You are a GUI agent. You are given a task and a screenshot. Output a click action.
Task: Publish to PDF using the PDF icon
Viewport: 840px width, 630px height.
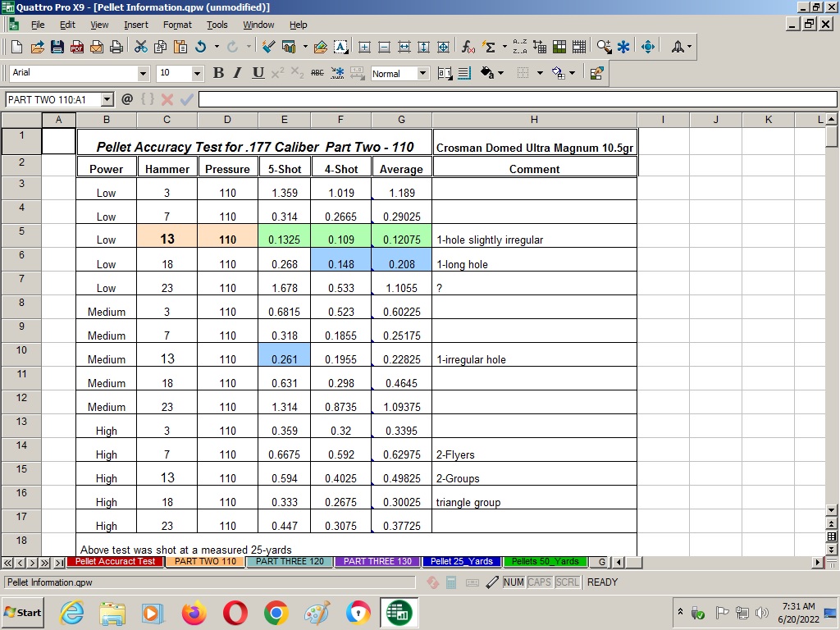(76, 47)
